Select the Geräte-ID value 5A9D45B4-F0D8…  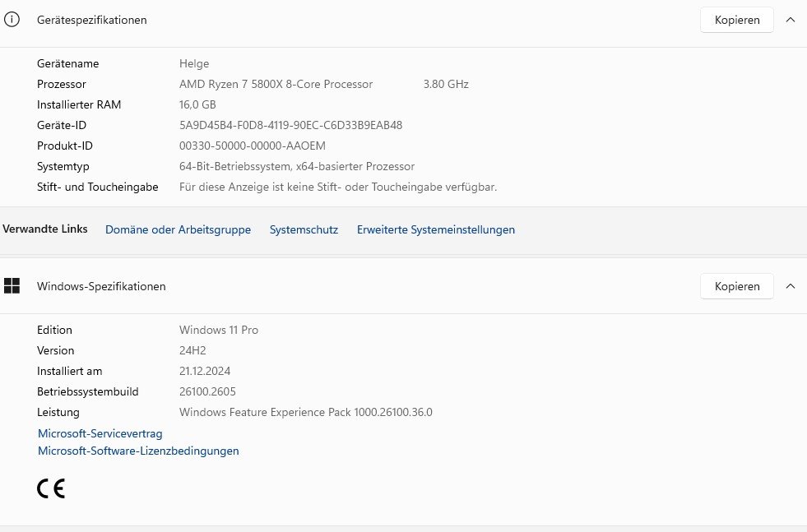pos(290,125)
